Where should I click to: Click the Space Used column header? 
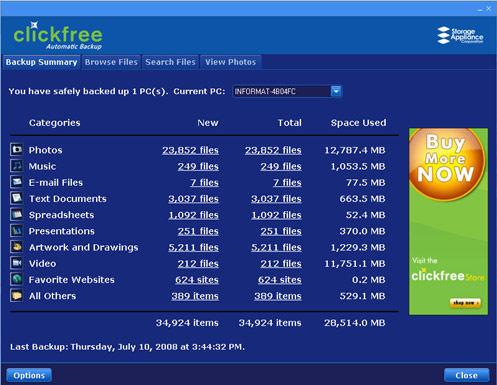tap(359, 123)
